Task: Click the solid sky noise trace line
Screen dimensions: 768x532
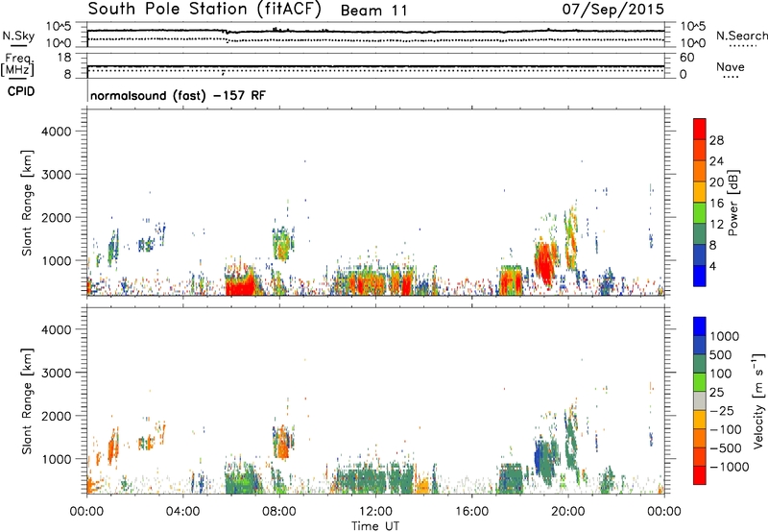Action: 375,32
